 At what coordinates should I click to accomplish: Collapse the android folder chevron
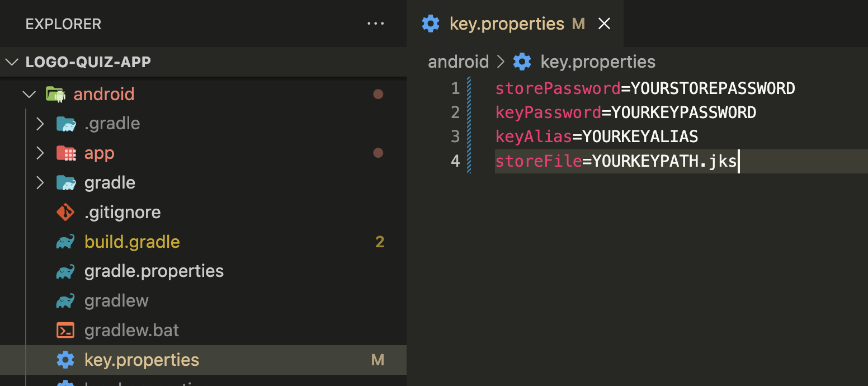coord(30,94)
